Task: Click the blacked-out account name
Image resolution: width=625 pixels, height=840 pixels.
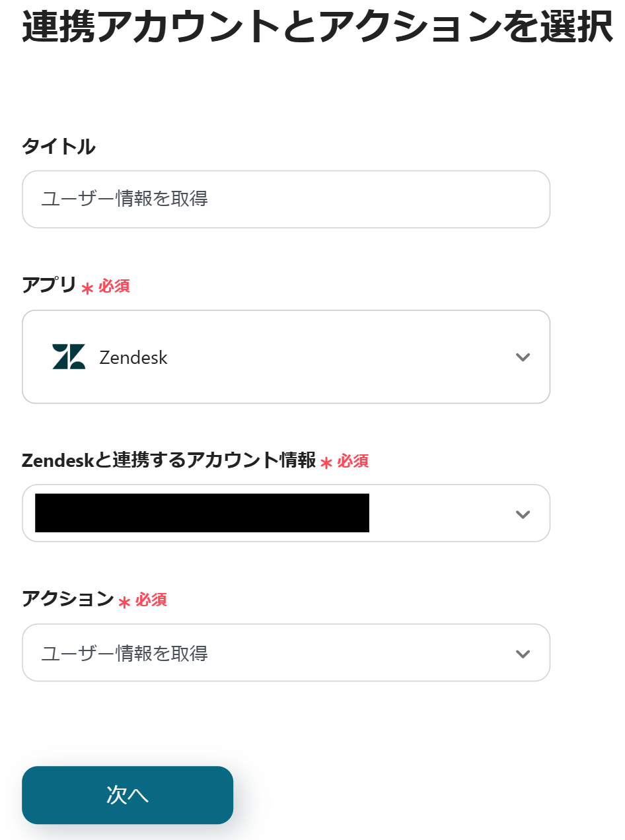Action: coord(202,513)
